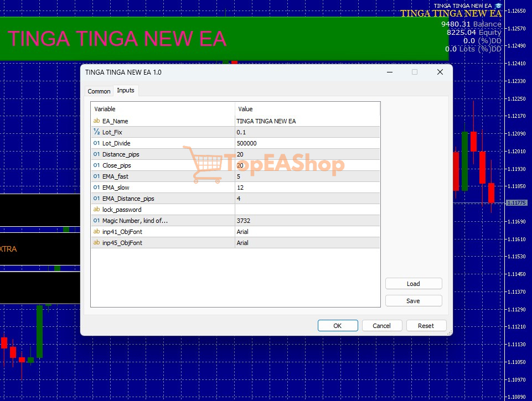Save the current EA settings
The height and width of the screenshot is (401, 532).
413,301
